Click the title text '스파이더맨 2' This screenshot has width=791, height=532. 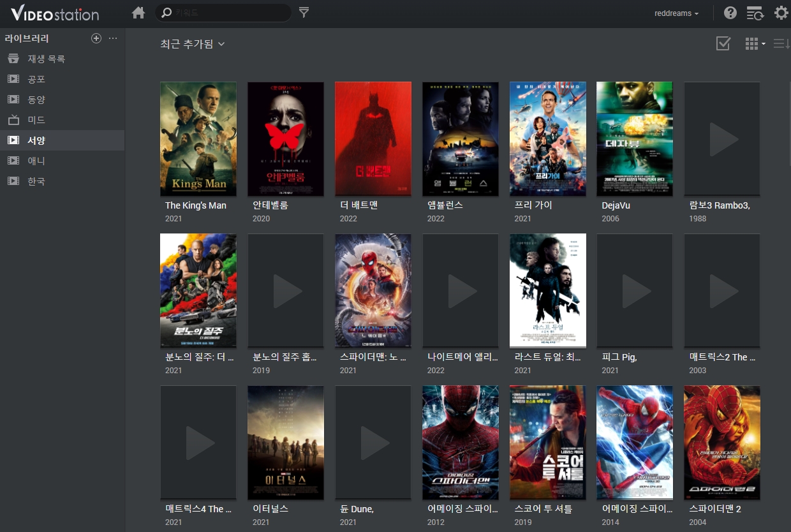715,509
